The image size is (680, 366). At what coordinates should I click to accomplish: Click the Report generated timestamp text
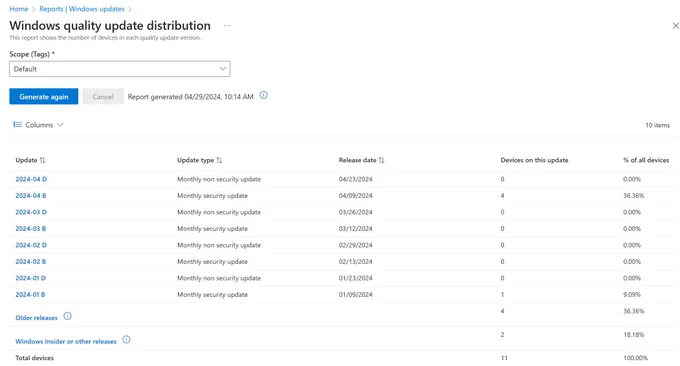[x=190, y=97]
